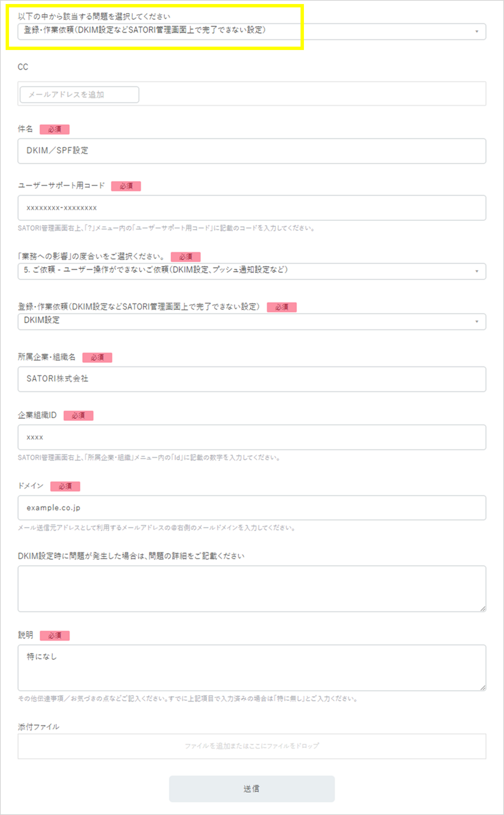Grab the resize handle of 説明 textarea

(x=483, y=688)
